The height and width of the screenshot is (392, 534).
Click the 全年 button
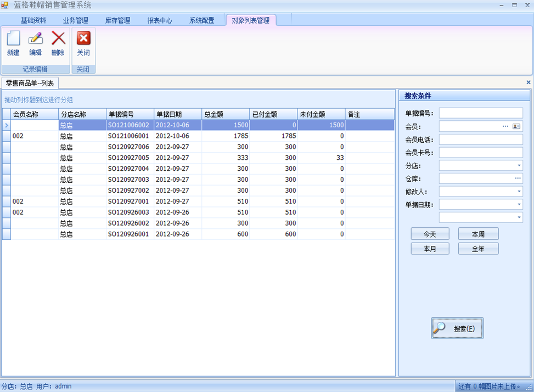tap(478, 249)
